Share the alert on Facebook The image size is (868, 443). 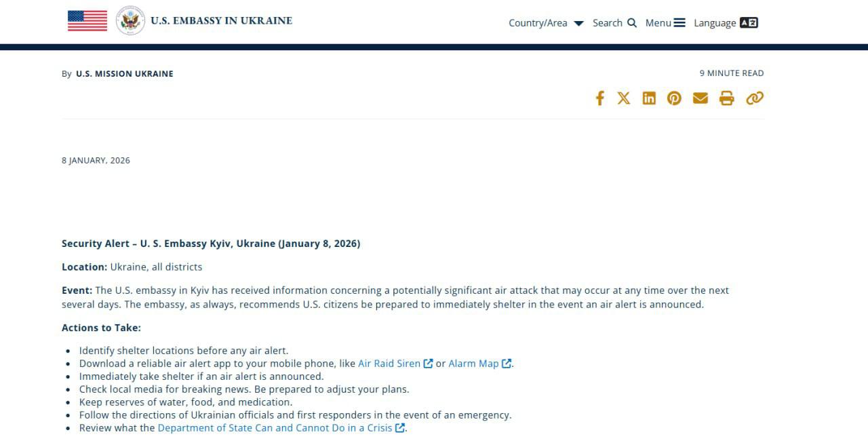(x=599, y=98)
